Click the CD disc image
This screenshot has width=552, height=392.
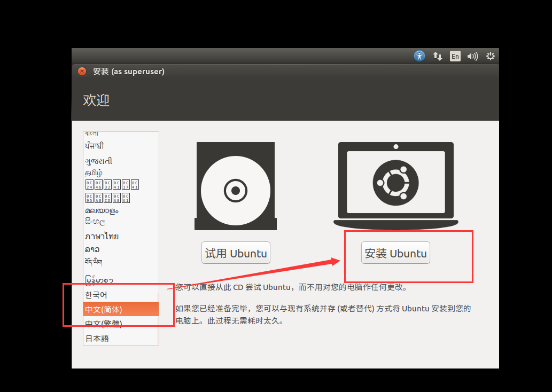pos(236,186)
